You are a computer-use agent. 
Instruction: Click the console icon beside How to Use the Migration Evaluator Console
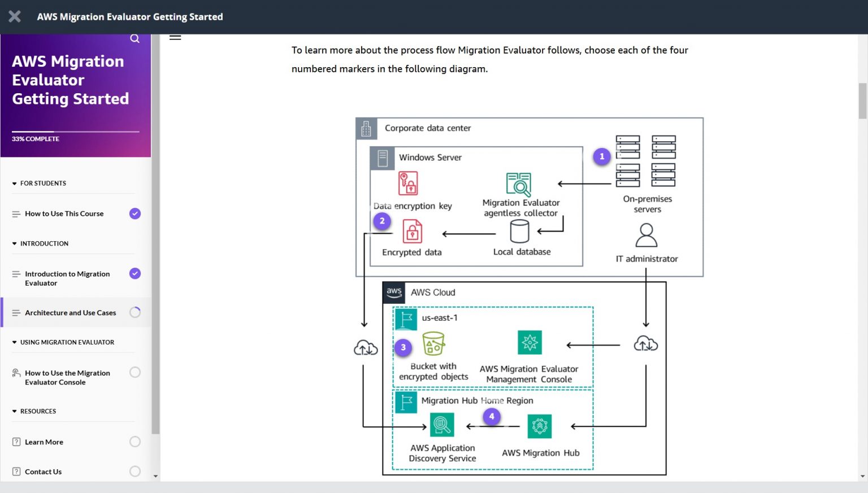pos(15,372)
